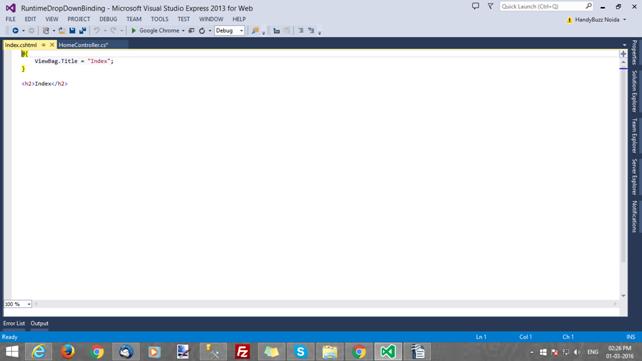The image size is (642, 361).
Task: Open the Server Explorer side tab
Action: (635, 176)
